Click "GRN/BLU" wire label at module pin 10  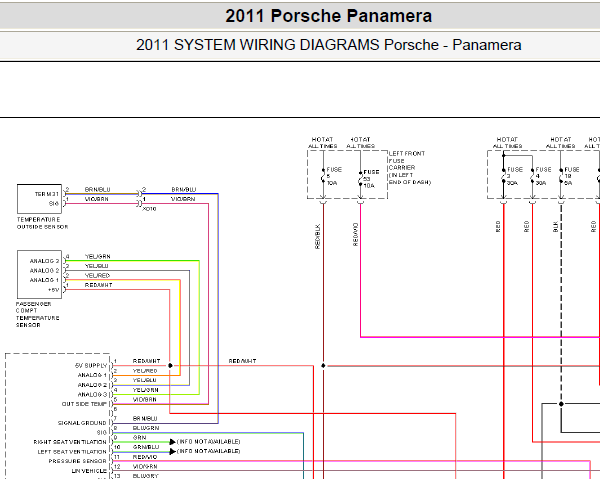pyautogui.click(x=146, y=447)
